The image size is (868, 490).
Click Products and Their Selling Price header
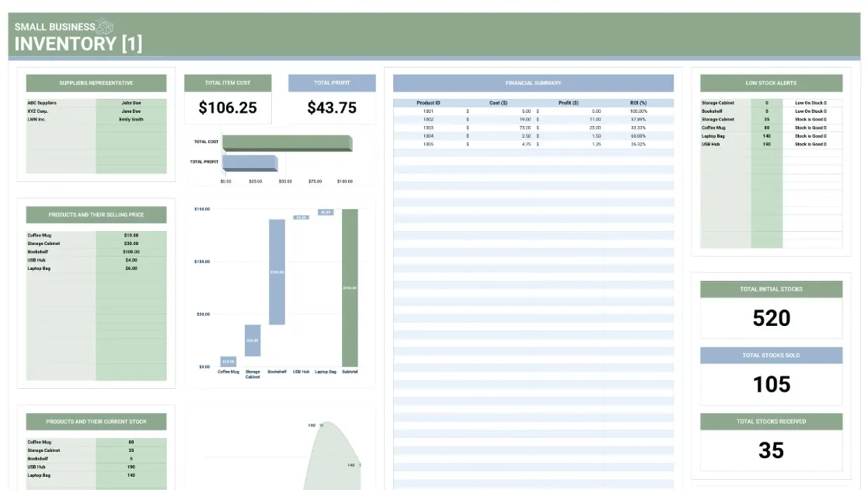[x=96, y=215]
